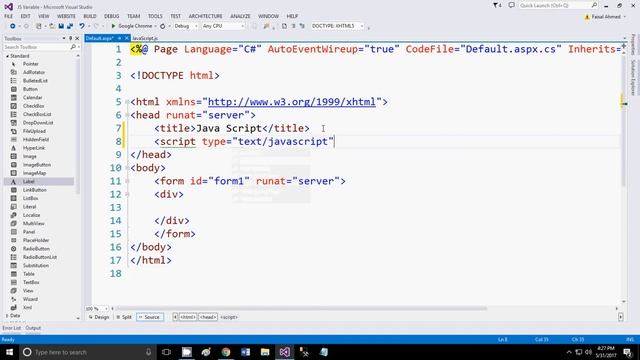Collapse the html tag at line 5
The width and height of the screenshot is (640, 360).
[x=127, y=102]
